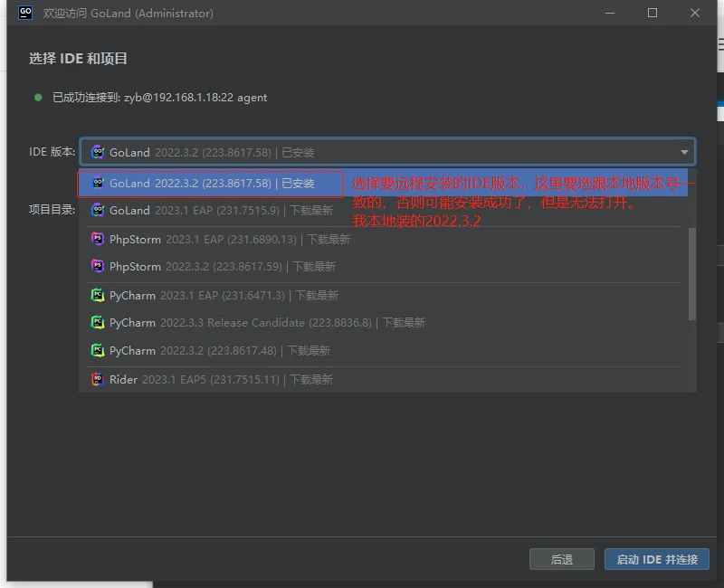Click 启动 IDE 并连接 button
The height and width of the screenshot is (588, 724).
pos(657,559)
